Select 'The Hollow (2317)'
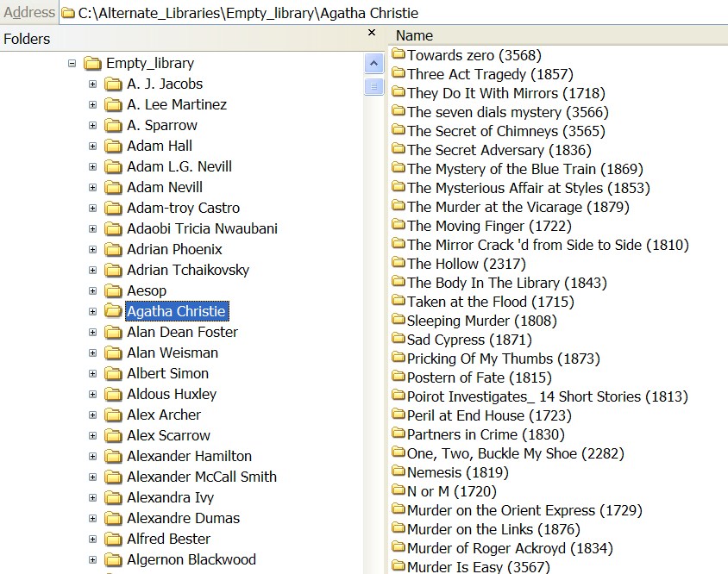The image size is (728, 574). (x=466, y=264)
